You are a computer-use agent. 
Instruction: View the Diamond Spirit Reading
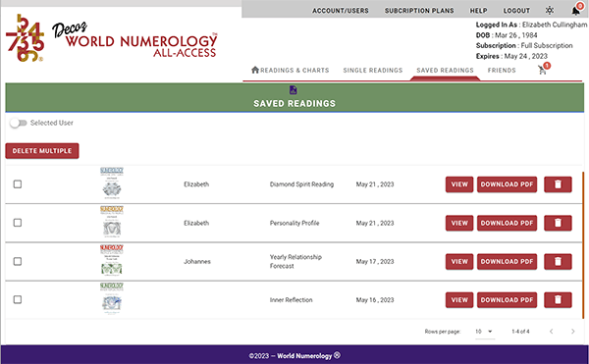point(459,184)
